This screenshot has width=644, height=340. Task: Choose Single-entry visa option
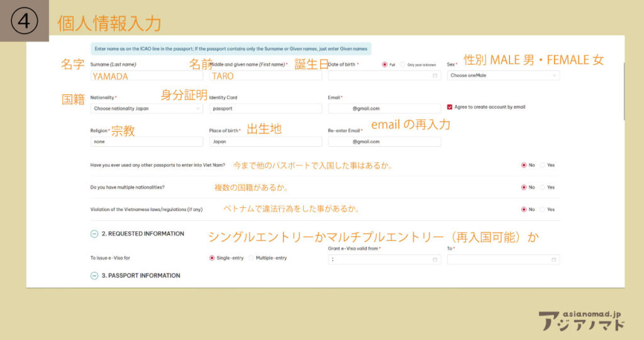tap(212, 258)
